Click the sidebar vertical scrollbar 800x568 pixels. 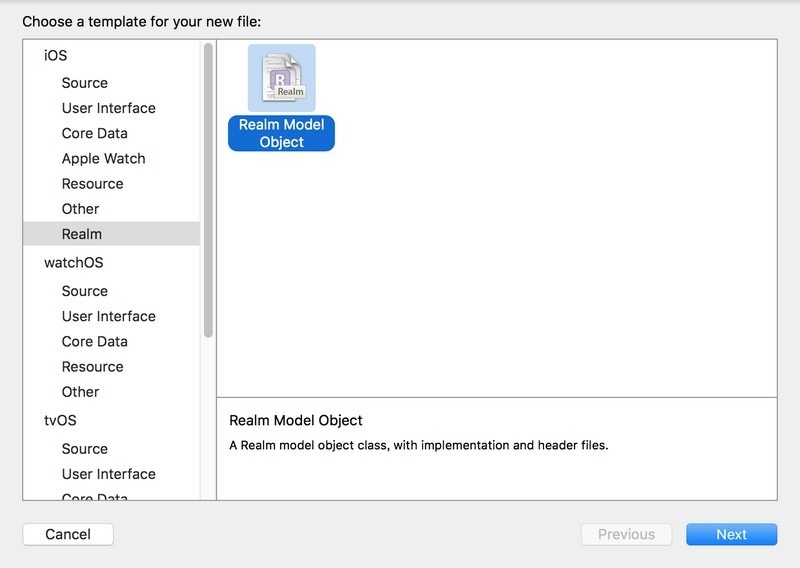click(x=208, y=190)
